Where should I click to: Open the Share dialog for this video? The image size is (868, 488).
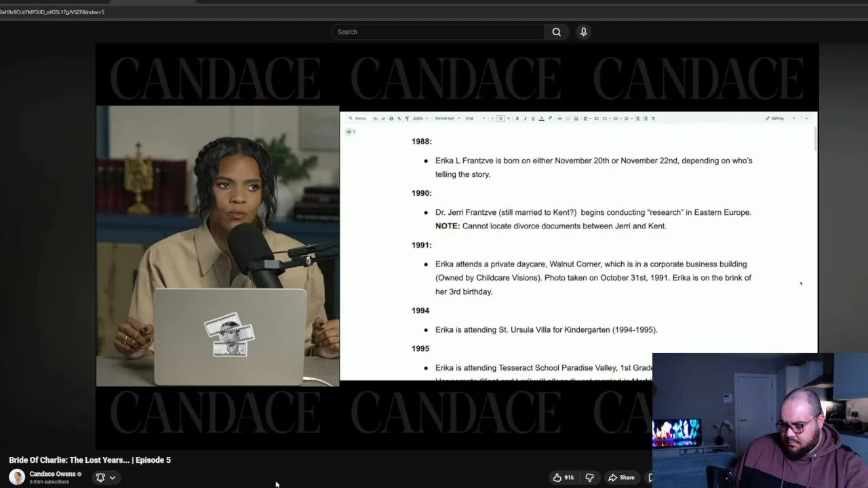[621, 477]
